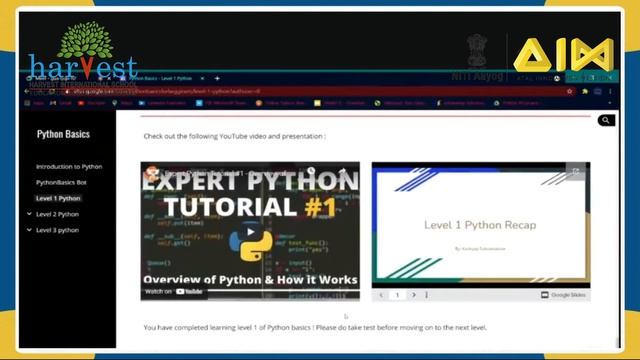640x360 pixels.
Task: Click the Google Slides logo link
Action: (563, 295)
